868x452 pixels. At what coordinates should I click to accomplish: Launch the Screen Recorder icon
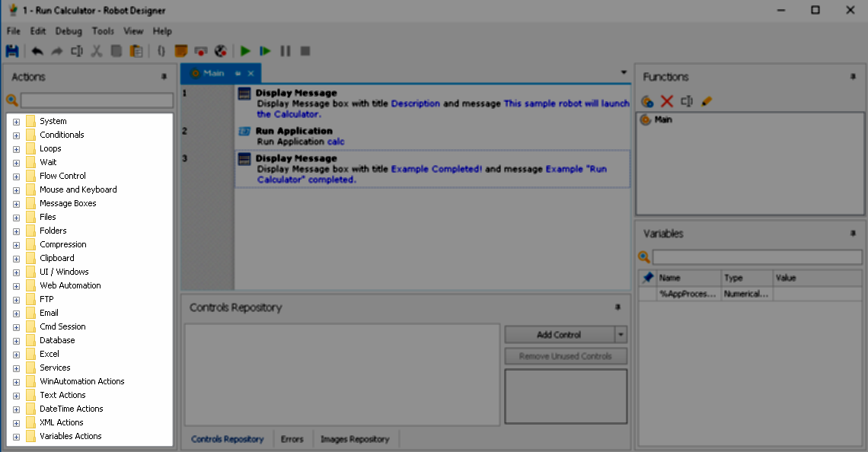pyautogui.click(x=200, y=51)
